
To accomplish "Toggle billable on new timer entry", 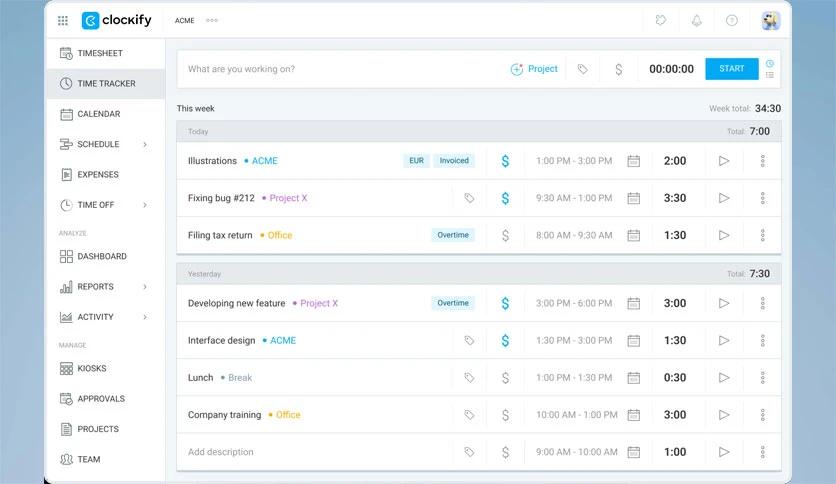I will coord(618,69).
